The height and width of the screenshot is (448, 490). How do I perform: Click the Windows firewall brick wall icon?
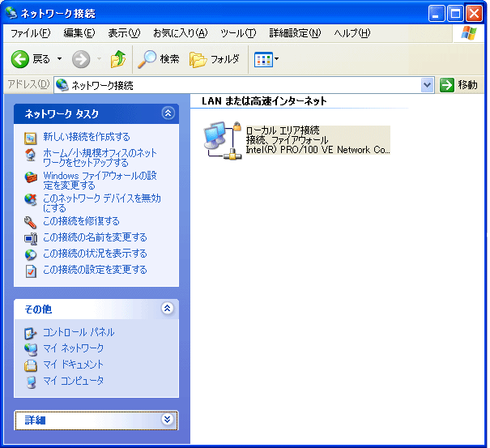tap(31, 177)
